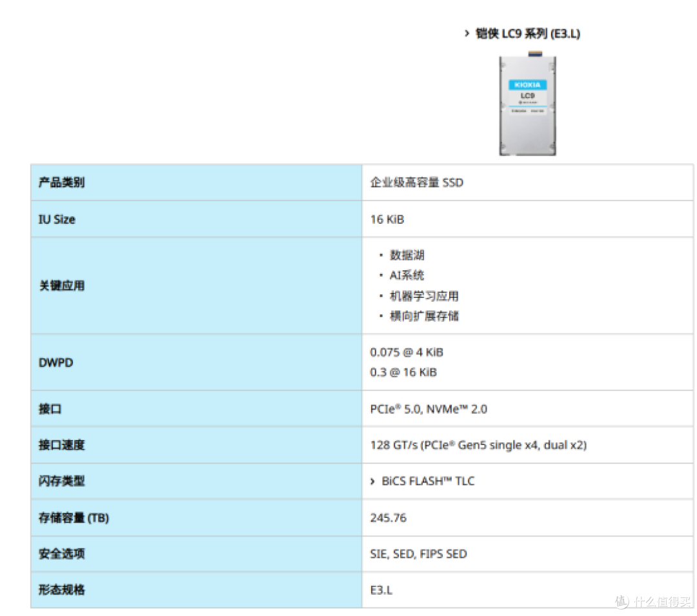This screenshot has width=697, height=616.
Task: Open the BiCS FLASH™ TLC link
Action: (x=428, y=481)
